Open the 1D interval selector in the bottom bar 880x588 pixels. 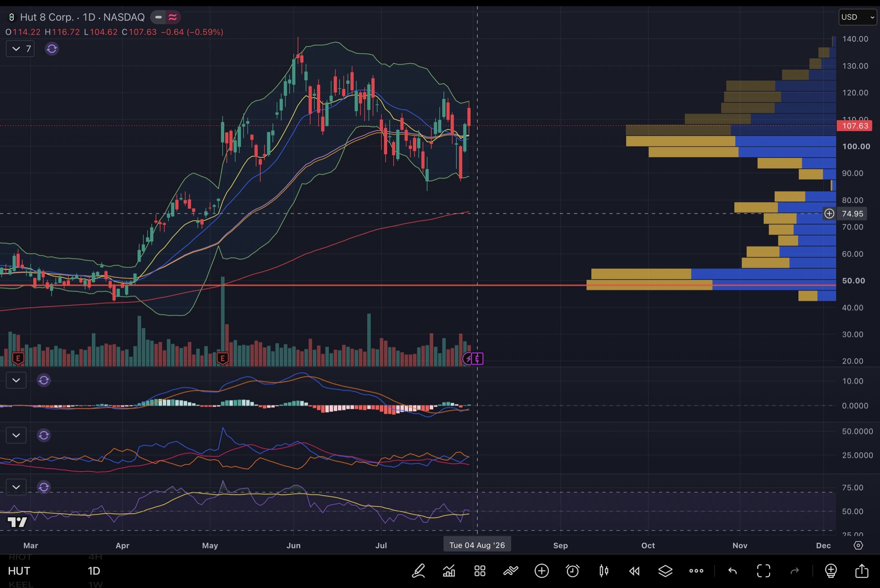94,571
